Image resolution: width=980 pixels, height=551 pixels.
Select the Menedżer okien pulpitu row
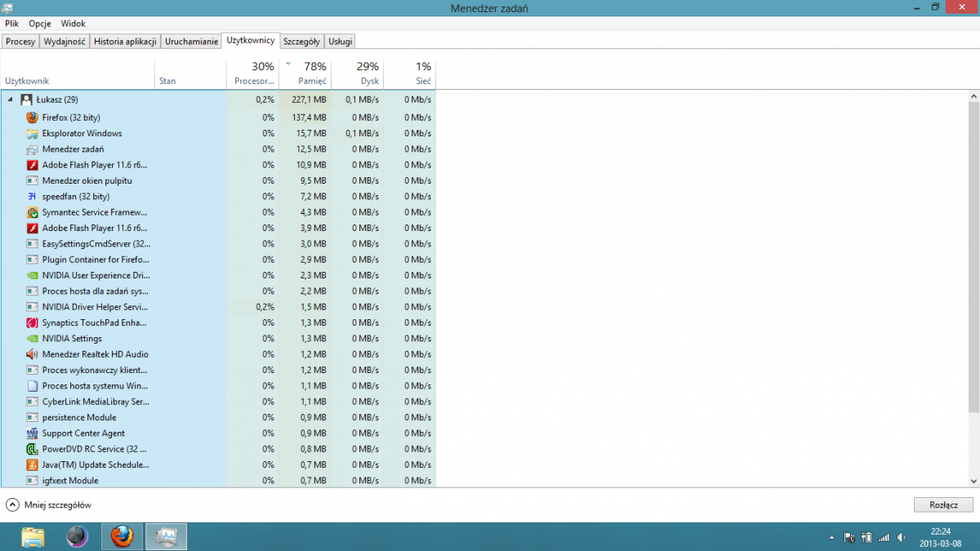pyautogui.click(x=218, y=181)
